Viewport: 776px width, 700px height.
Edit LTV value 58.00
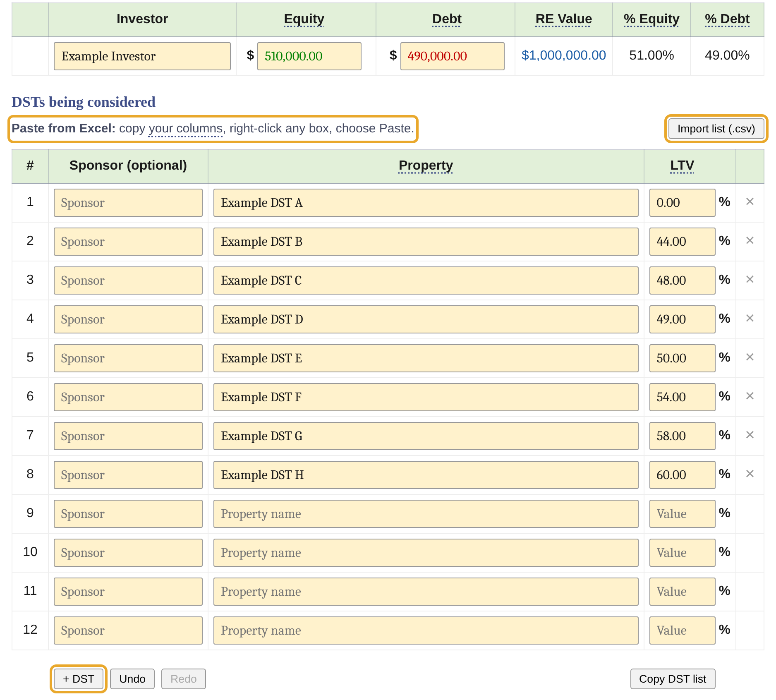(682, 436)
